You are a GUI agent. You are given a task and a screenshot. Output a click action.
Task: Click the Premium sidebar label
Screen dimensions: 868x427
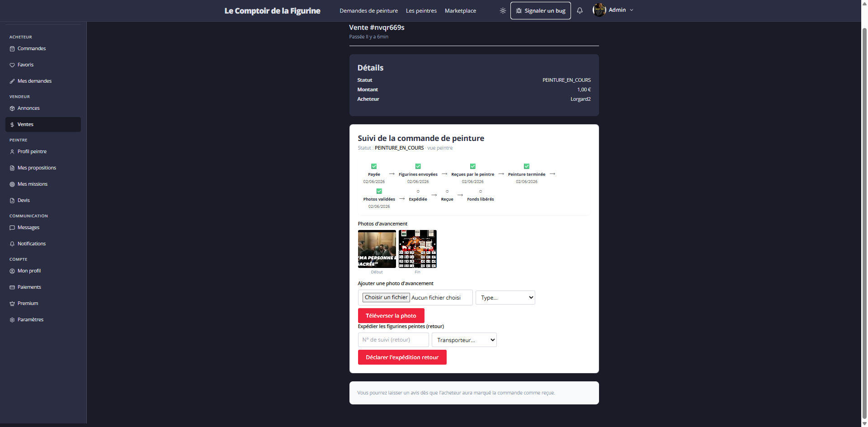click(x=28, y=304)
